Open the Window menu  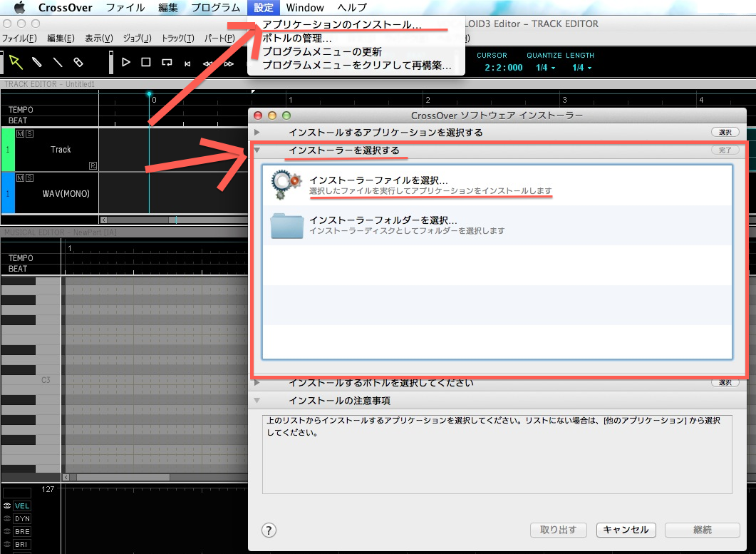pyautogui.click(x=305, y=7)
